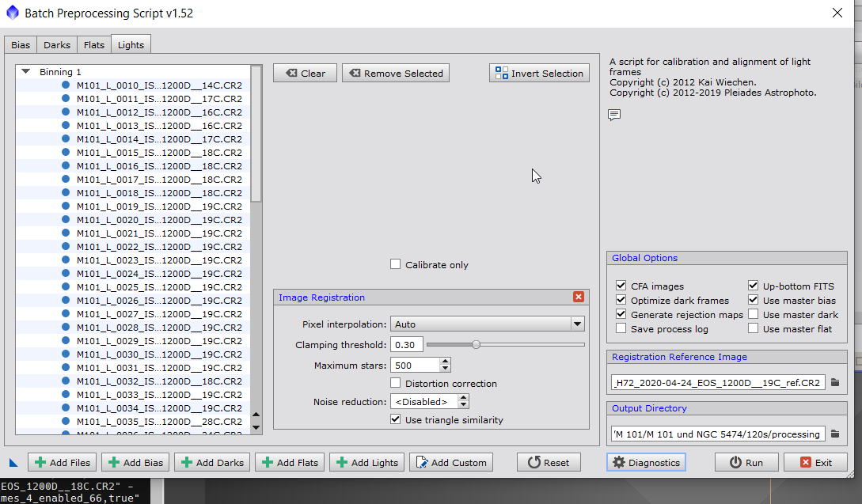Click blue dot of M101_L_0030 file
862x504 pixels.
(x=66, y=354)
